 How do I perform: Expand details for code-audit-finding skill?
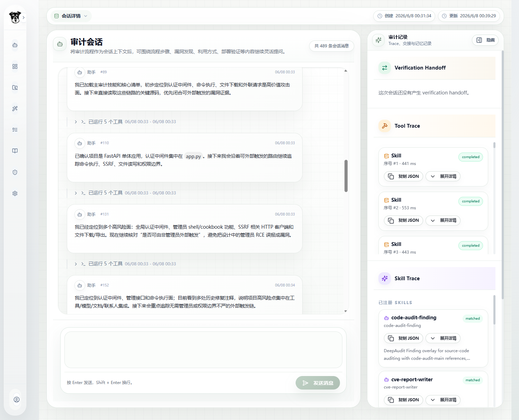443,338
